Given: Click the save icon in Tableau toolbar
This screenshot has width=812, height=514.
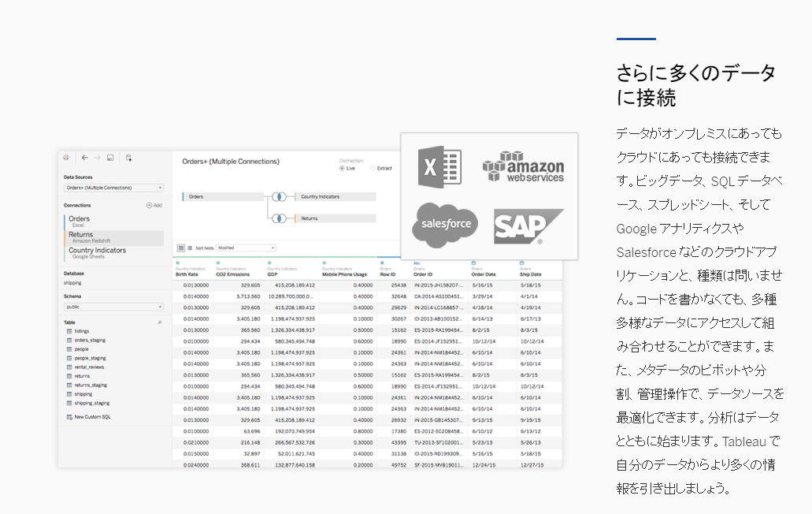Looking at the screenshot, I should (110, 158).
